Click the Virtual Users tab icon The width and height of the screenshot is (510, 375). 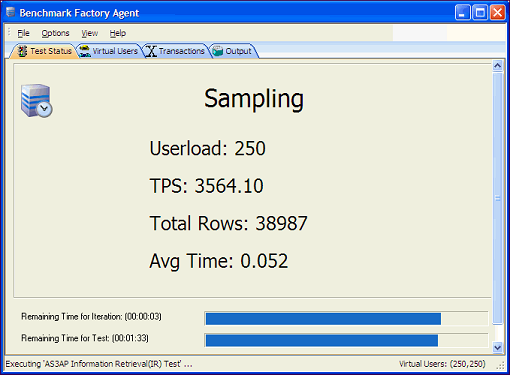coord(85,51)
